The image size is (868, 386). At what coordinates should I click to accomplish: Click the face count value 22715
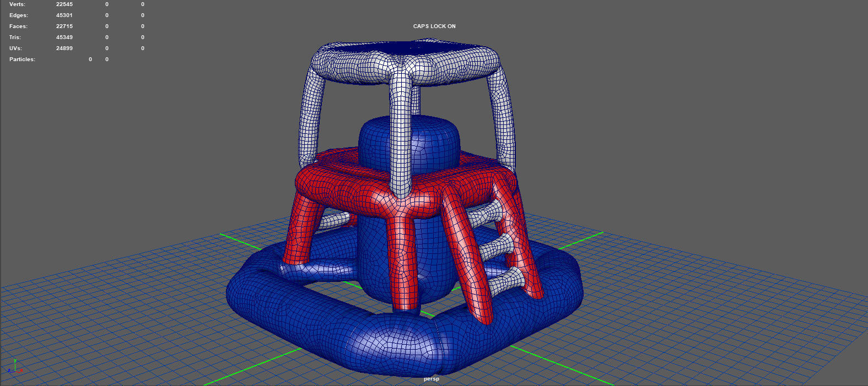point(64,26)
